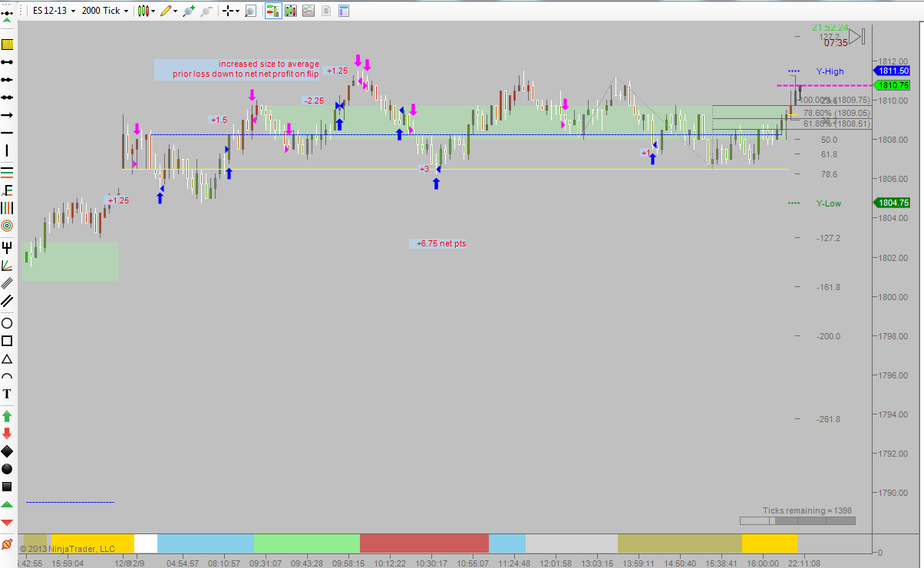Click the Zoom Frame magnifier icon
The height and width of the screenshot is (568, 924).
tap(250, 11)
